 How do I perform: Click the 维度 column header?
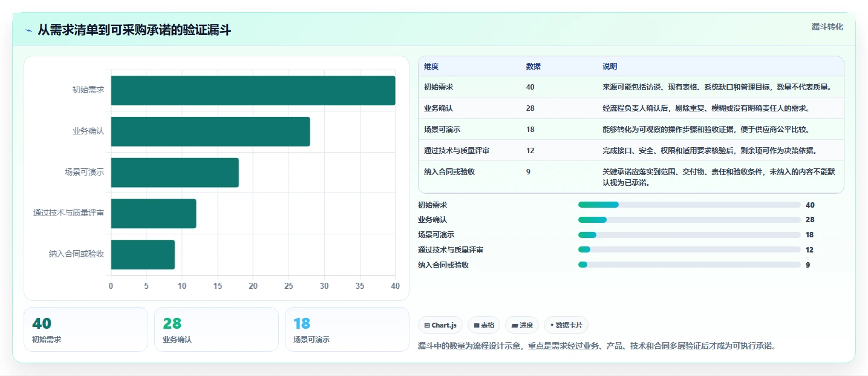(431, 66)
